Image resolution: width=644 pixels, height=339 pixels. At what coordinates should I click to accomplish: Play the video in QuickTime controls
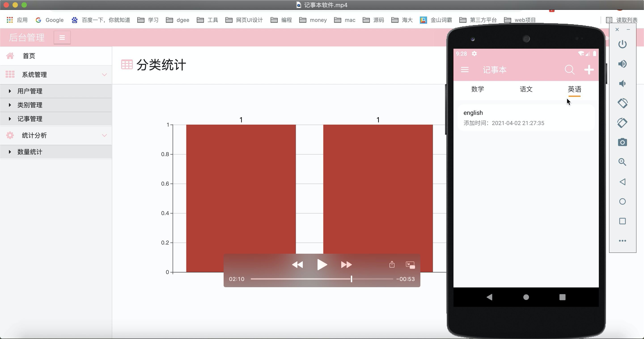(322, 265)
